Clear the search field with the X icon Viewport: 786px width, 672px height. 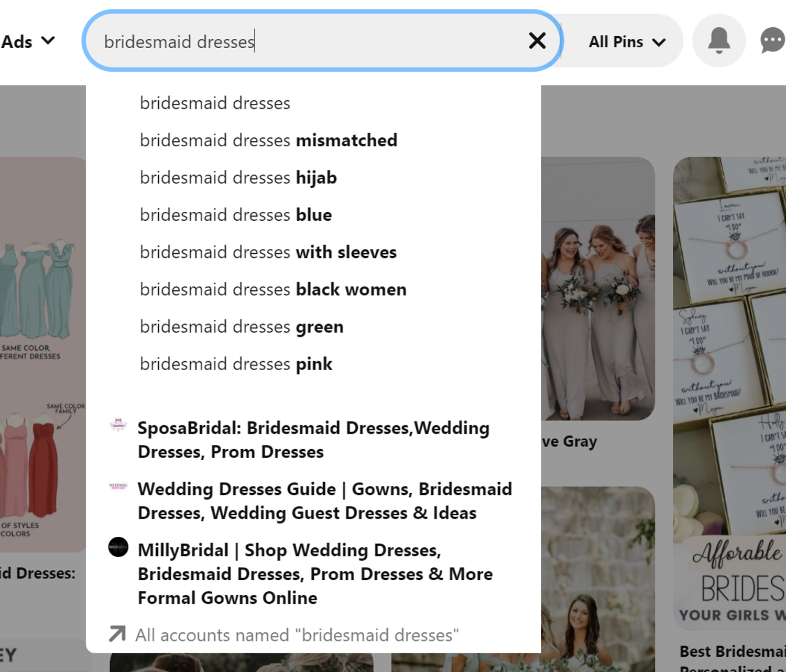pyautogui.click(x=537, y=40)
